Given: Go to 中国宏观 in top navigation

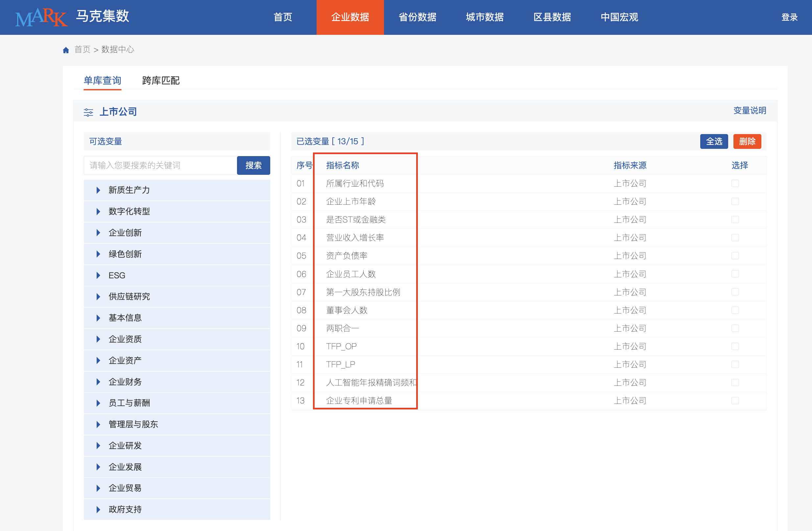Looking at the screenshot, I should 619,17.
